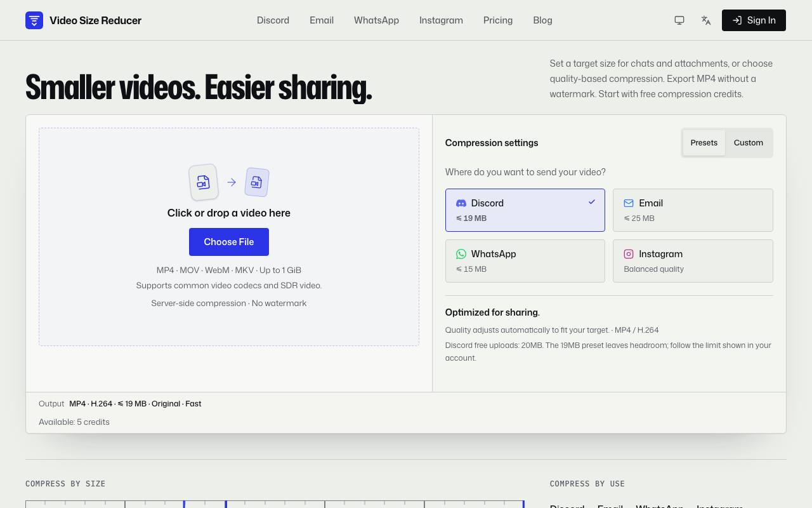Open Email in the top navigation
The image size is (812, 508).
(322, 20)
